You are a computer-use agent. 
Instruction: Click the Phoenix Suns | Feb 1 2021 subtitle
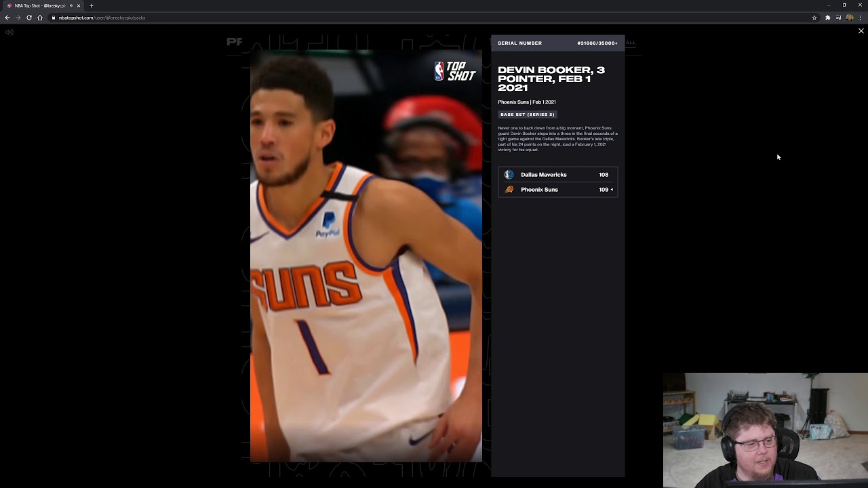(x=527, y=102)
